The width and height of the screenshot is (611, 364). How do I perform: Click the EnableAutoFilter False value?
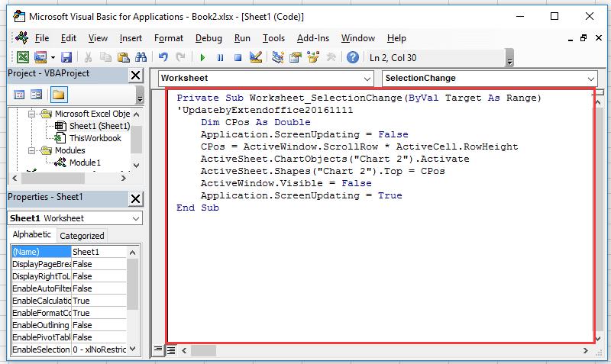coord(99,288)
